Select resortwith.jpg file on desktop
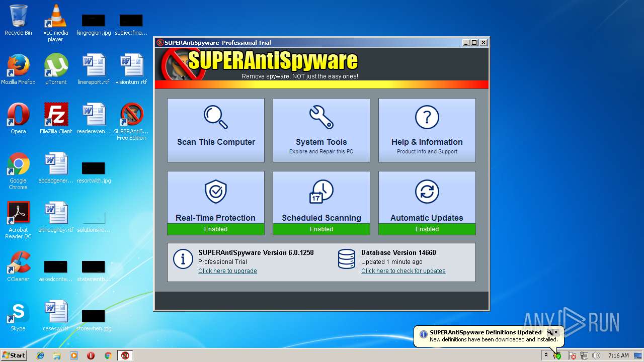Screen dimensions: 644x362 tap(94, 171)
